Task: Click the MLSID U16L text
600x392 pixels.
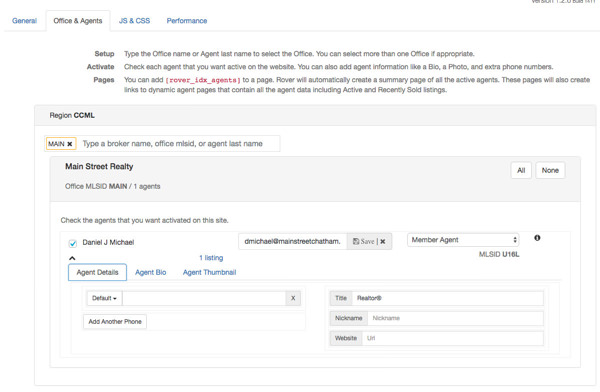Action: [x=499, y=254]
